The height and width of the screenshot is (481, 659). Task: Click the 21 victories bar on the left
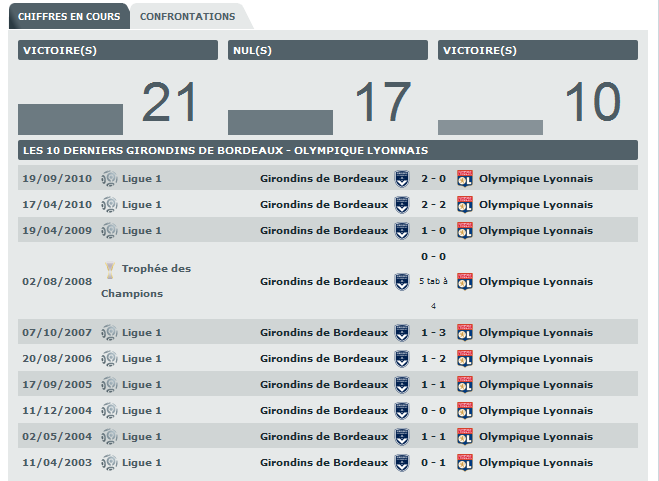tap(70, 119)
